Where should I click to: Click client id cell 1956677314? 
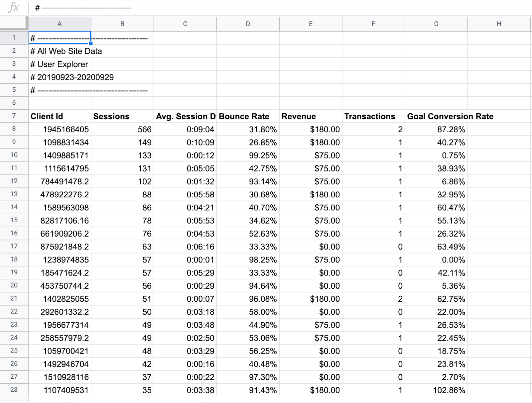point(60,325)
